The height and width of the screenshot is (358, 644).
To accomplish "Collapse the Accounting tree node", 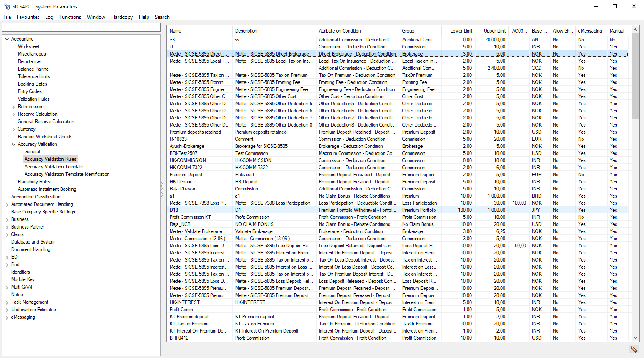I will pyautogui.click(x=7, y=38).
